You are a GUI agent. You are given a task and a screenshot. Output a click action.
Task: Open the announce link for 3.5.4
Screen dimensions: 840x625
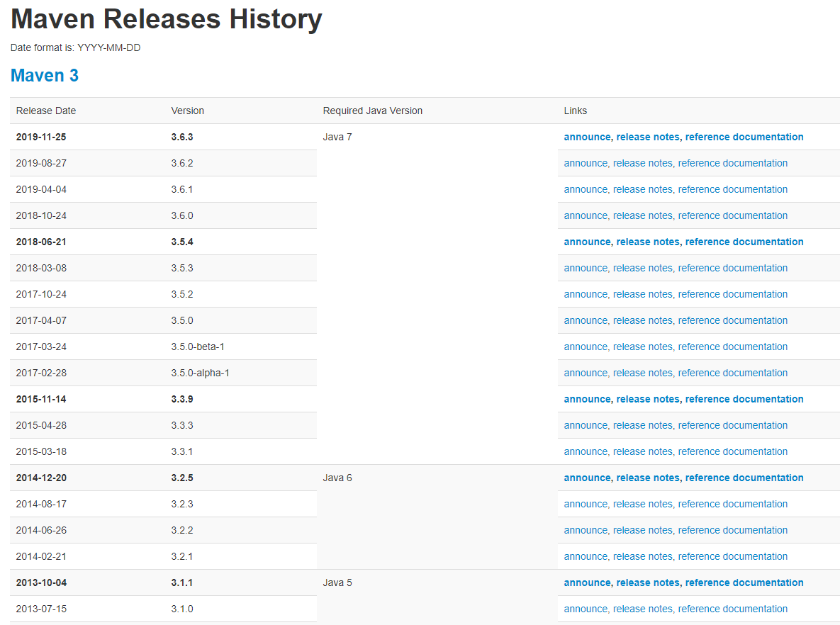(x=587, y=242)
